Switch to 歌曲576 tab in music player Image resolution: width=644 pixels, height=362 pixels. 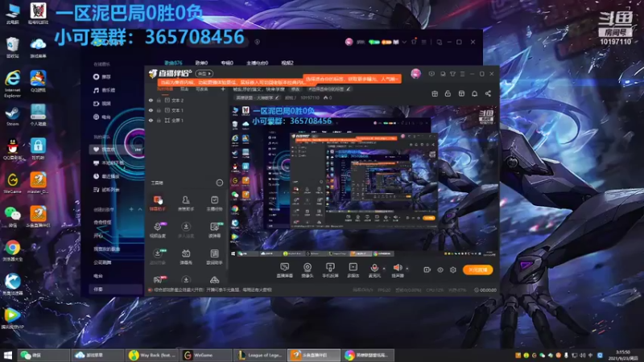pos(173,63)
